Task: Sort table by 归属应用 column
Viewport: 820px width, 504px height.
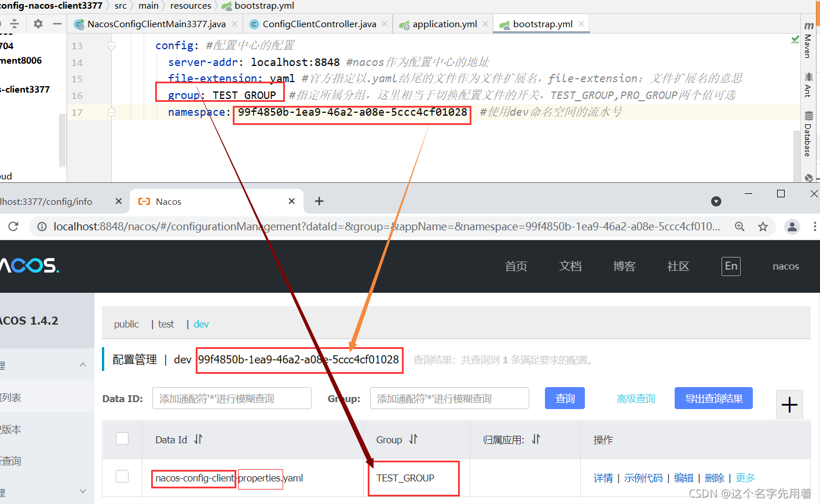Action: click(536, 439)
